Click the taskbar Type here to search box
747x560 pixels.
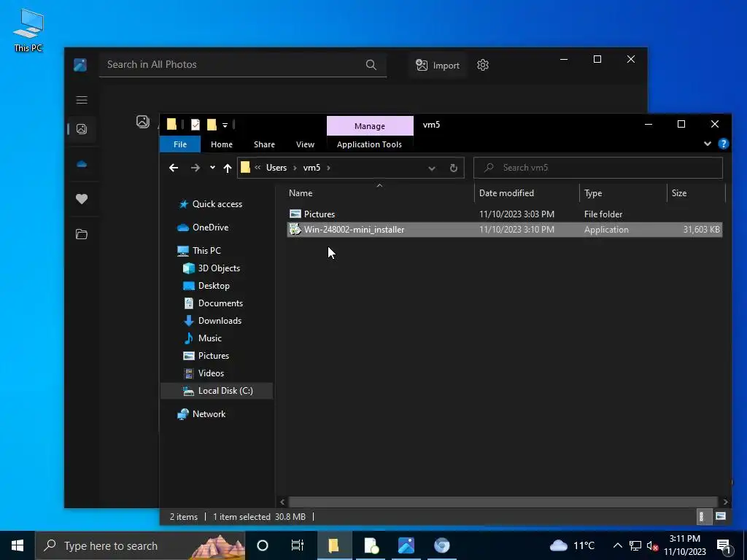tap(140, 545)
